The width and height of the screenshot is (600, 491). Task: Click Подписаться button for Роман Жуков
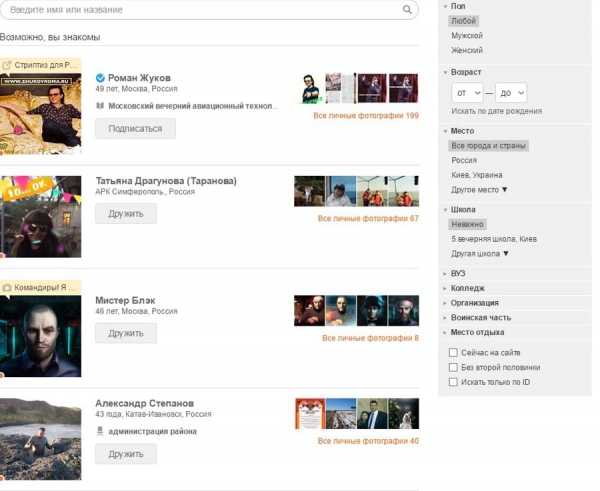coord(135,129)
